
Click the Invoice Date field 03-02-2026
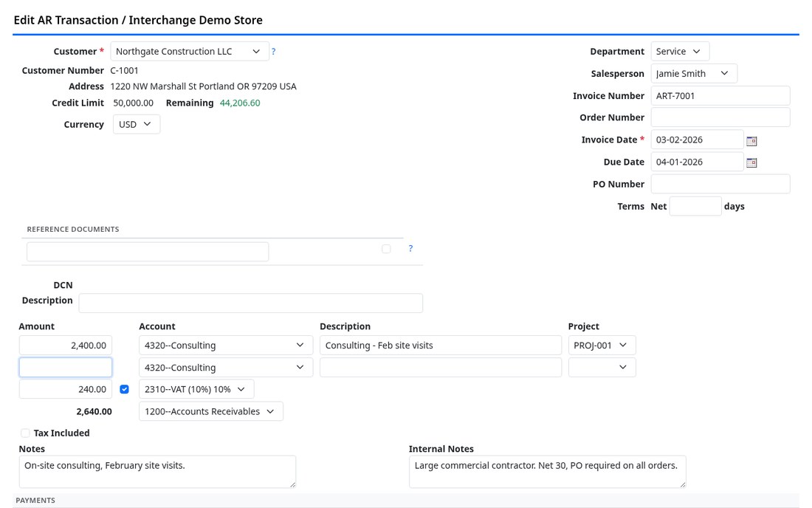(x=697, y=140)
